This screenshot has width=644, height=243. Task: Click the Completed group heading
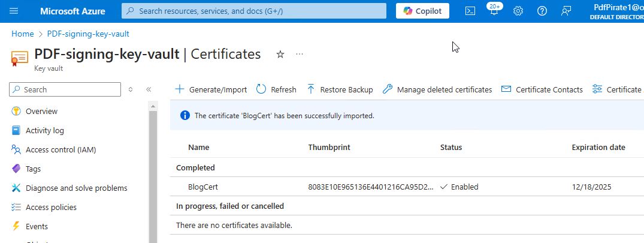[195, 168]
